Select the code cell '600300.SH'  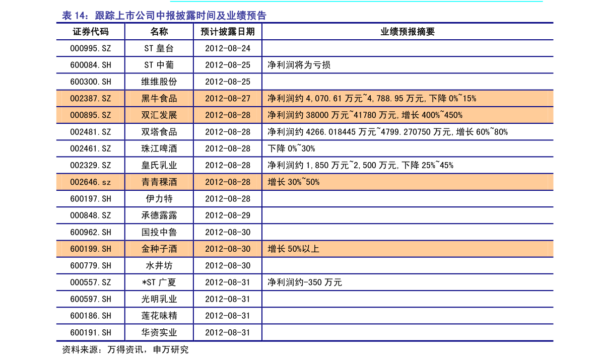click(91, 82)
